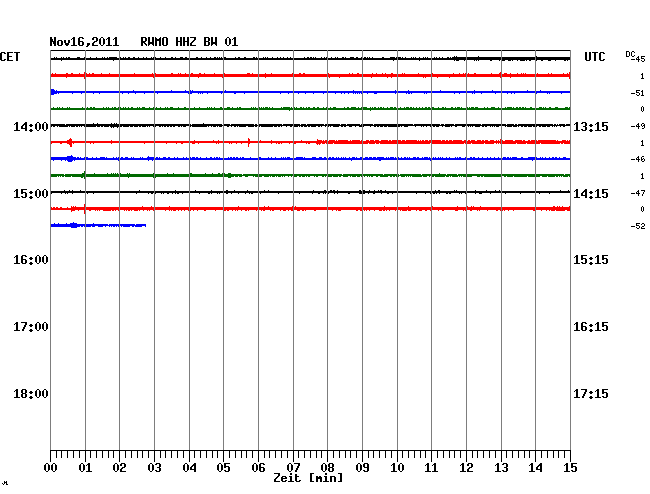This screenshot has height=494, width=650.
Task: Click minute label 04 on x-axis
Action: coord(189,468)
